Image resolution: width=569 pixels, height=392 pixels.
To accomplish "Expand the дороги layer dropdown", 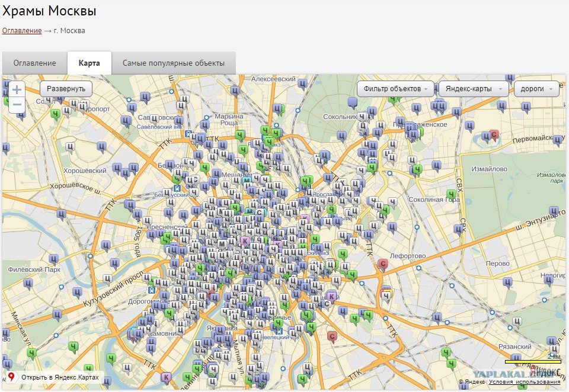I will tap(536, 89).
